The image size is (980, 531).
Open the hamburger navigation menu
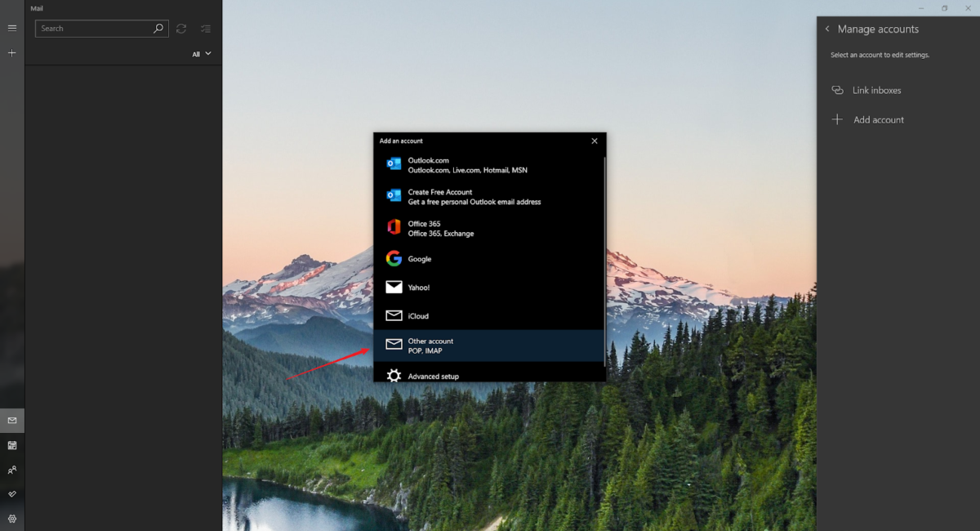click(12, 28)
